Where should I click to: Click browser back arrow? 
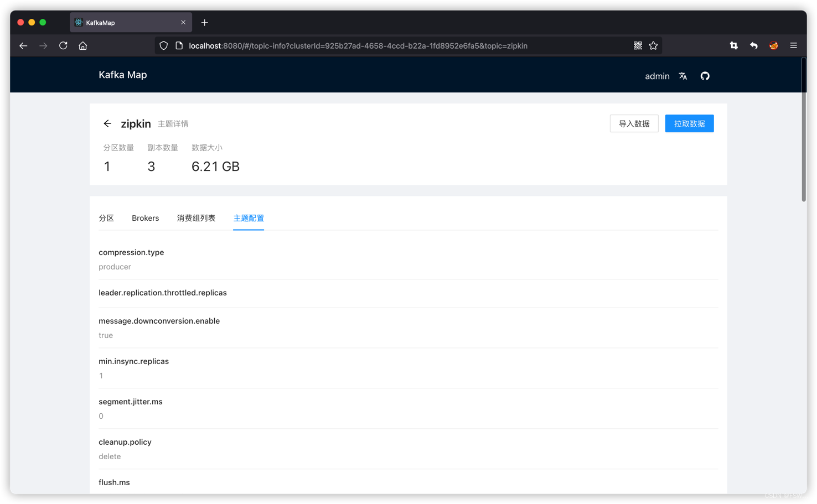pyautogui.click(x=23, y=46)
